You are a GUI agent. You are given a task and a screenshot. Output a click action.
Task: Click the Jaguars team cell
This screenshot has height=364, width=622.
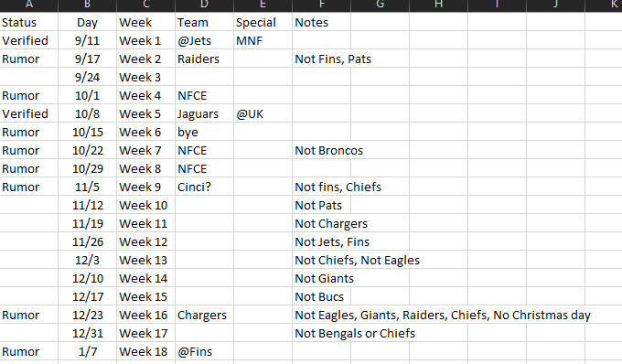click(x=204, y=113)
